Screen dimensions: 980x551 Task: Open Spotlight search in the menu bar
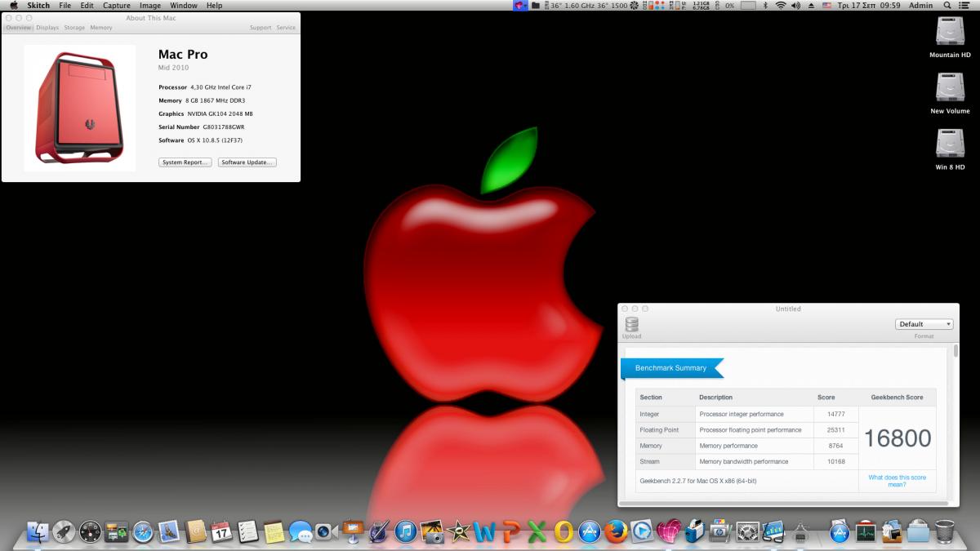click(x=948, y=6)
